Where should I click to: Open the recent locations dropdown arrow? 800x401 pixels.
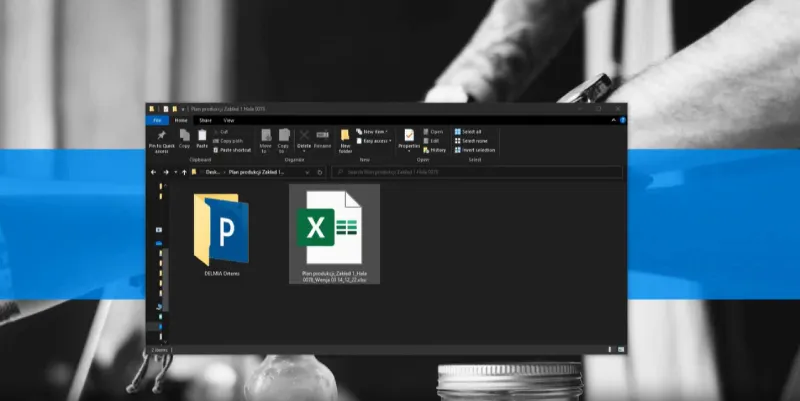coord(176,172)
